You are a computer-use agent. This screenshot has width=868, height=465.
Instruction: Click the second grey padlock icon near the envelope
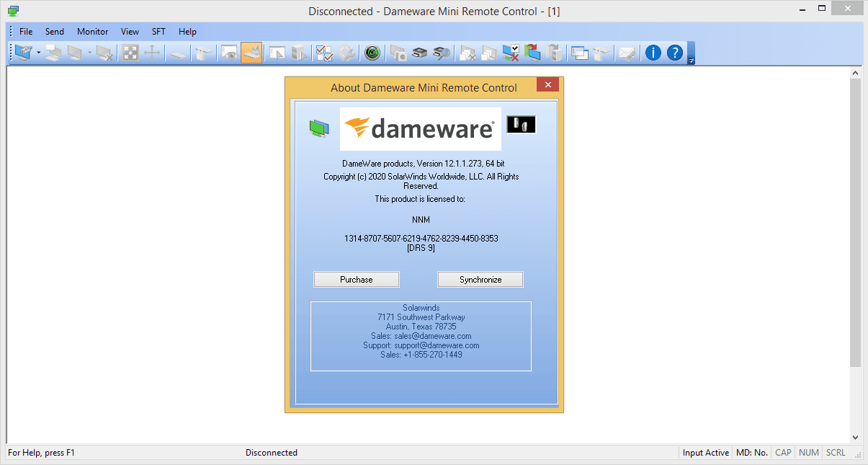(x=601, y=53)
